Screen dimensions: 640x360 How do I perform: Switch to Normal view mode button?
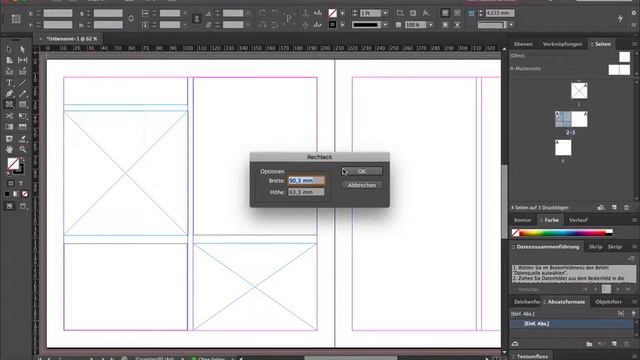click(x=9, y=206)
